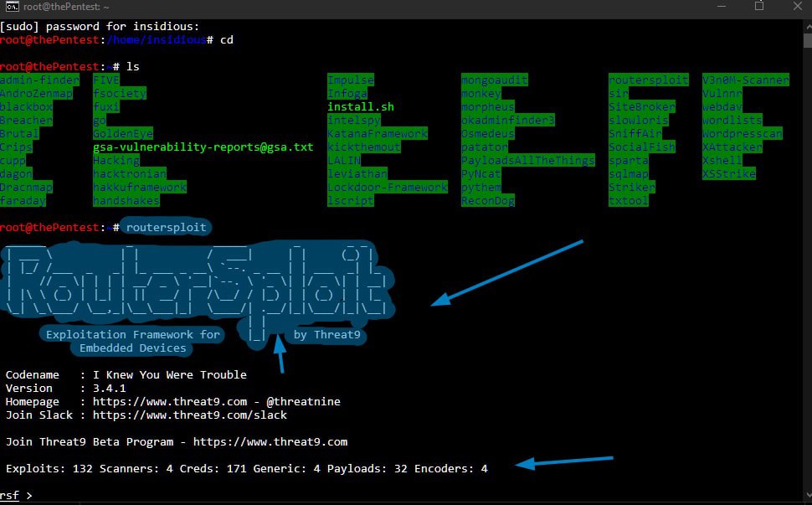Click the sqlmap directory entry
Viewport: 812px width, 505px height.
click(x=628, y=174)
